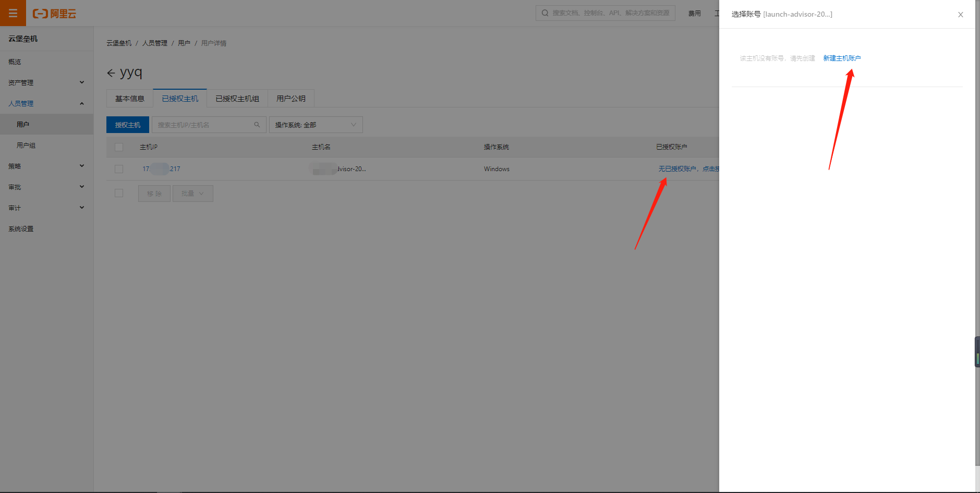Viewport: 980px width, 493px height.
Task: Click the 无已授权账户 link in the host row
Action: pos(688,169)
